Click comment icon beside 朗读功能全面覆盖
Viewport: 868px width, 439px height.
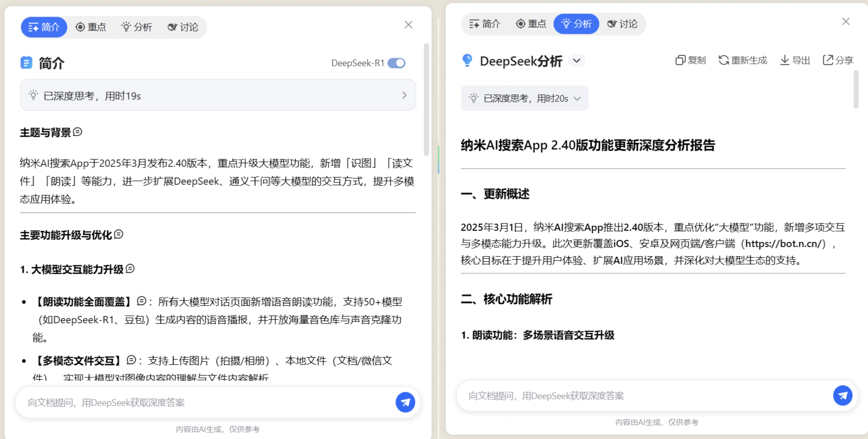tap(141, 301)
